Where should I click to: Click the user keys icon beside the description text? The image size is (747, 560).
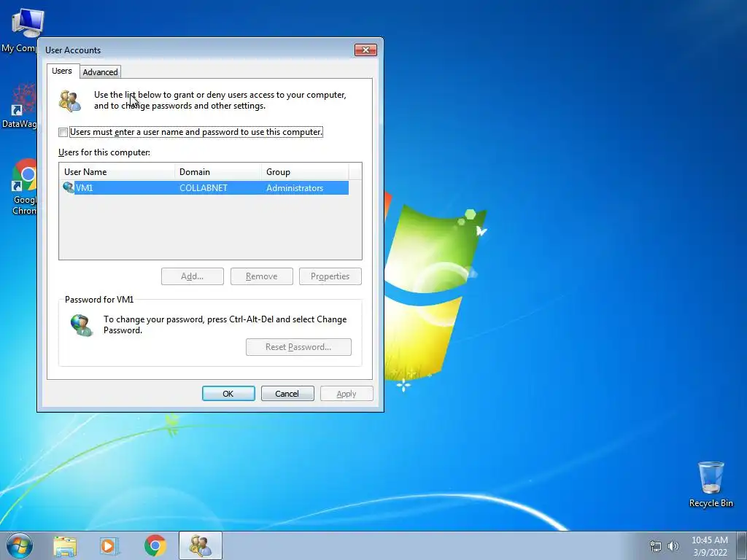[x=69, y=101]
